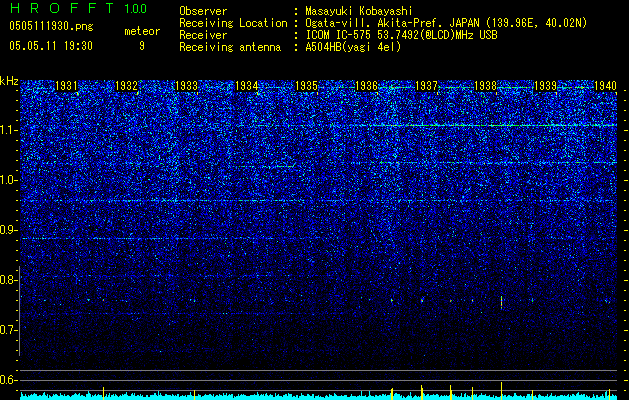Click the 1937 time label
The width and height of the screenshot is (629, 400).
pyautogui.click(x=426, y=86)
